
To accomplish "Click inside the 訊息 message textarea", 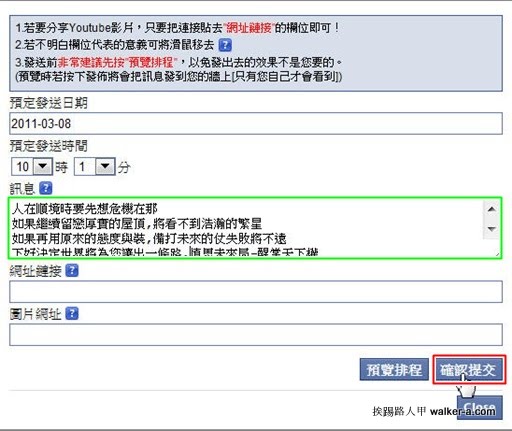I will [247, 228].
